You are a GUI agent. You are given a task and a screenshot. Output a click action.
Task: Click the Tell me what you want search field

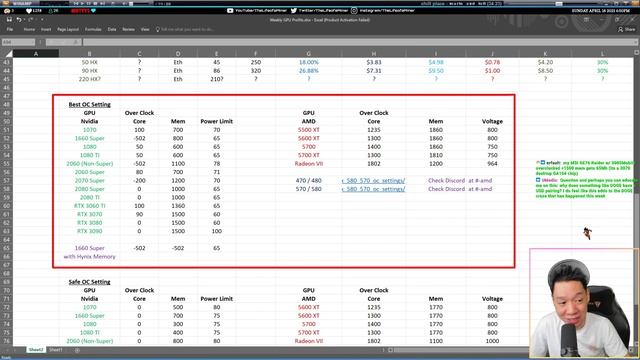click(187, 29)
